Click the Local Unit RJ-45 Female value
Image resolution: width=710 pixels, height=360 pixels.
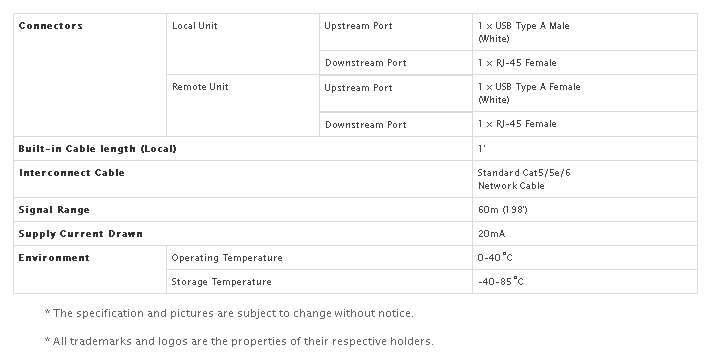517,63
